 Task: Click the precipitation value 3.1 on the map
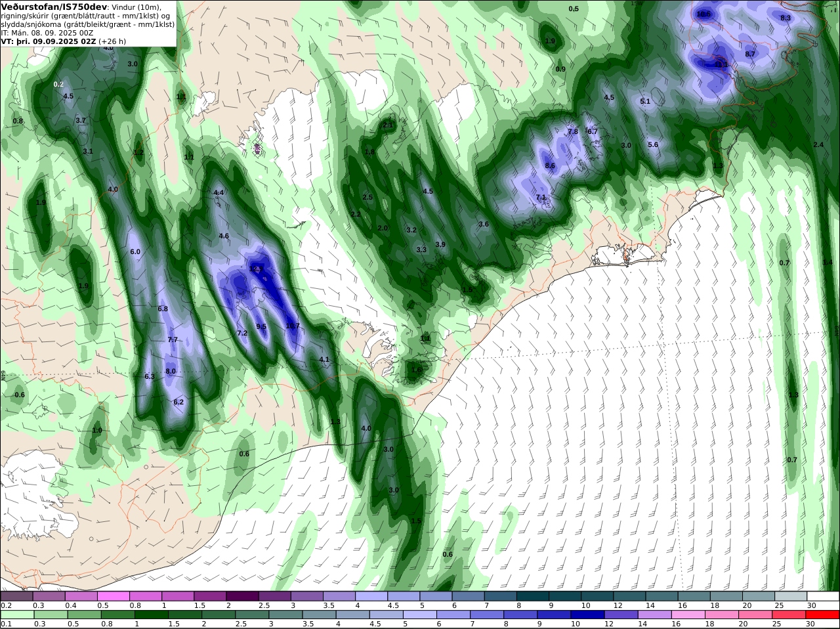pyautogui.click(x=88, y=151)
